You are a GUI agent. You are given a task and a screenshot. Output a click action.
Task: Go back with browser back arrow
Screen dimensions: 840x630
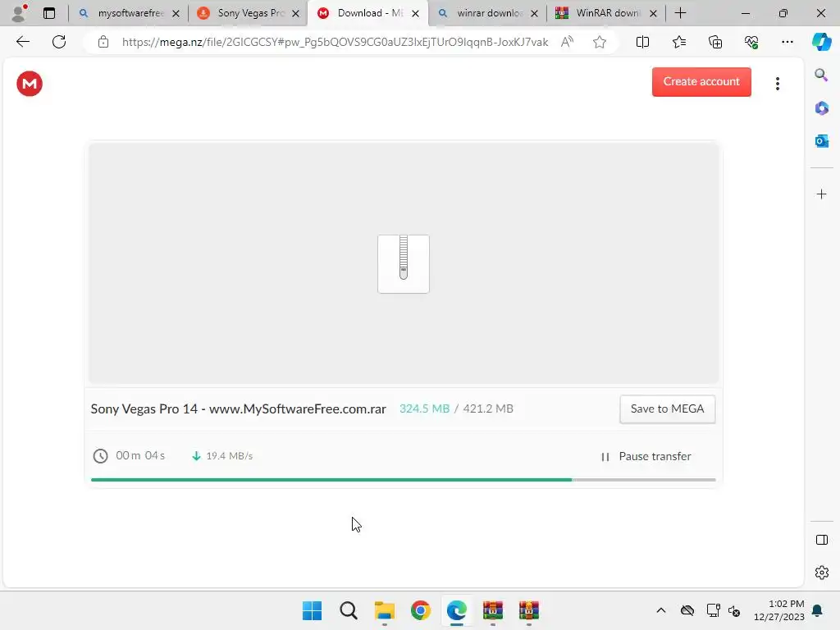[22, 42]
